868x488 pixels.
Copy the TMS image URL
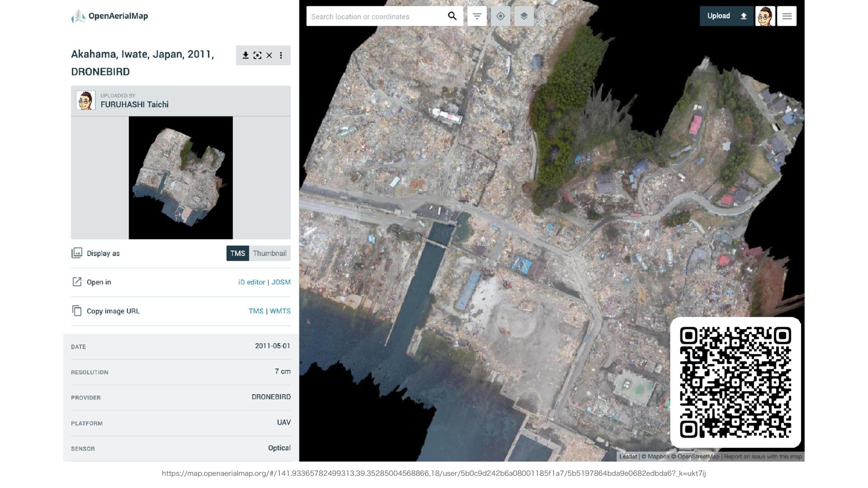(x=256, y=311)
